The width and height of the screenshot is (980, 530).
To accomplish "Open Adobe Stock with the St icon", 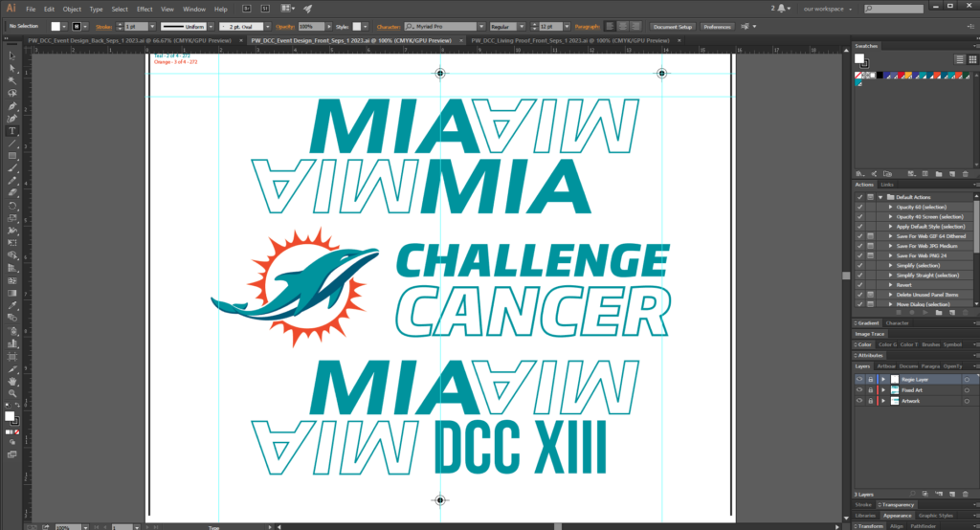I will coord(265,9).
